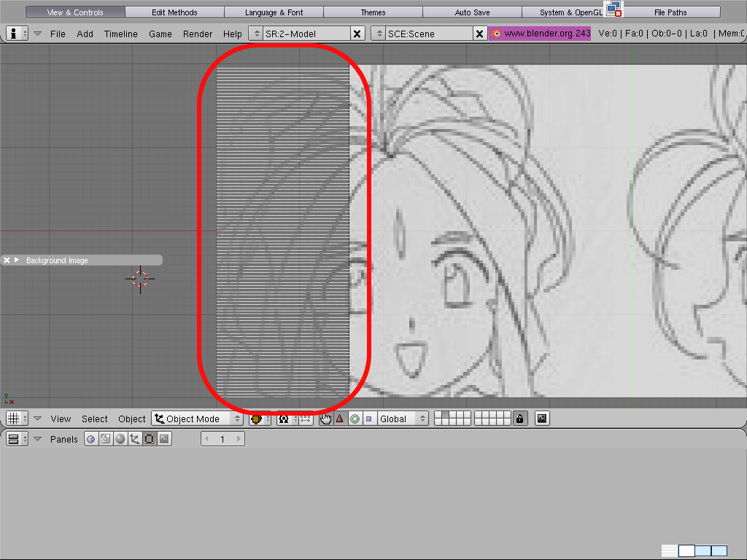Switch to Auto Save preferences tab
The image size is (747, 560).
(x=472, y=12)
